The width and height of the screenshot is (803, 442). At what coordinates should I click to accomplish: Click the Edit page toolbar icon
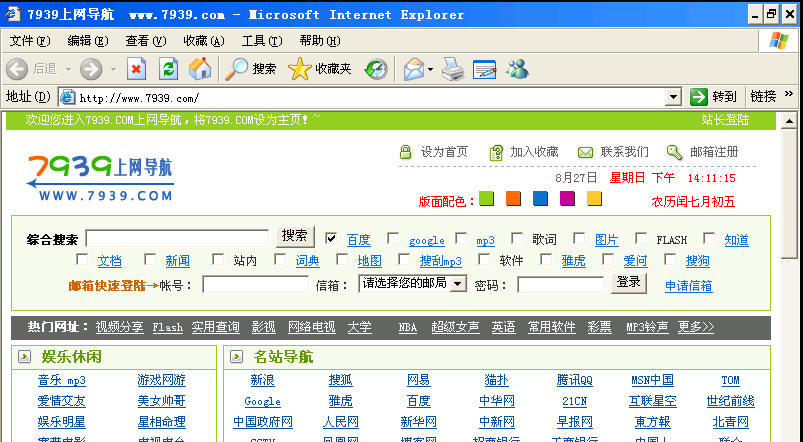(484, 69)
